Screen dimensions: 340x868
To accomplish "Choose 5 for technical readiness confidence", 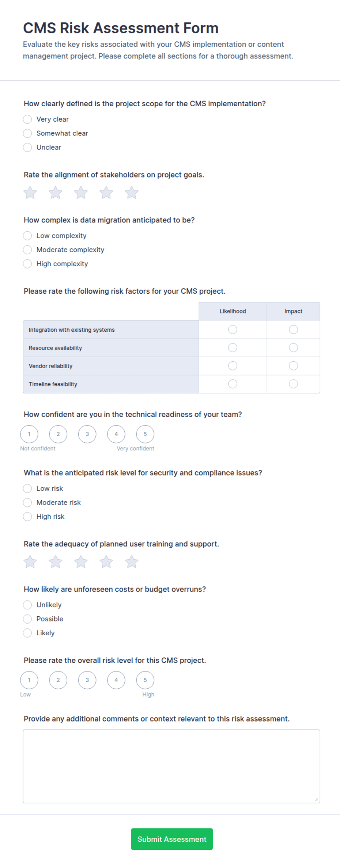I will coord(145,434).
